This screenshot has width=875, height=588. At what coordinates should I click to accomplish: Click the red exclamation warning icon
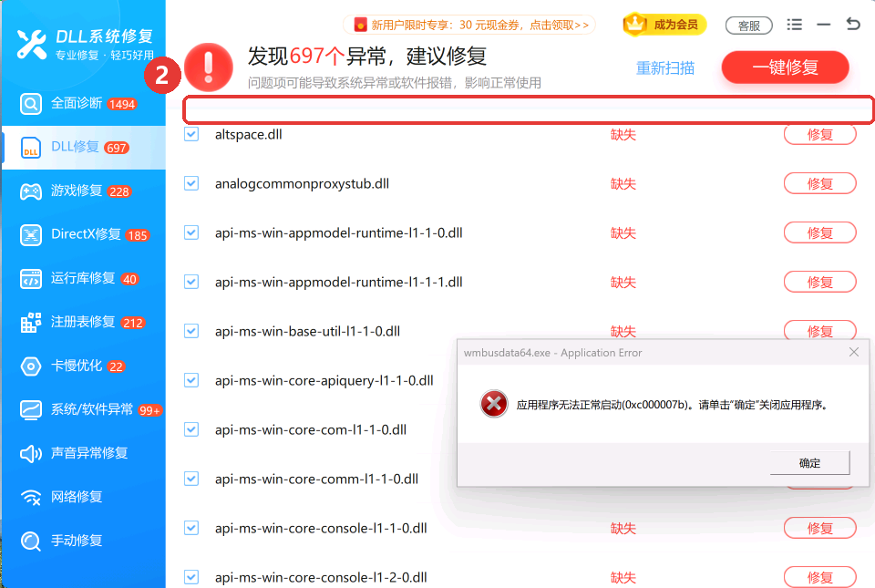(x=209, y=67)
